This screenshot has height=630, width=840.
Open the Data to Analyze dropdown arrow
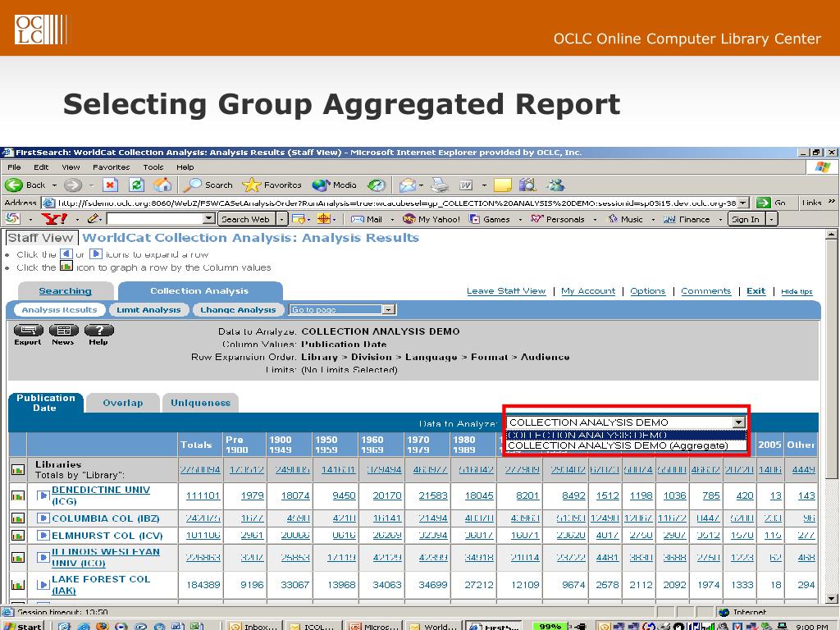739,422
